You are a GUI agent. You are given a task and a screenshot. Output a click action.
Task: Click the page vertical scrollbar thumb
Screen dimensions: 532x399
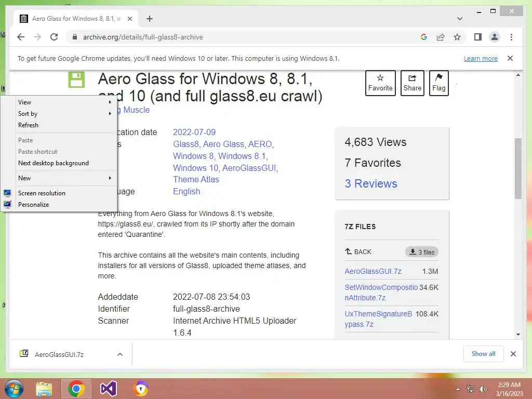point(518,168)
